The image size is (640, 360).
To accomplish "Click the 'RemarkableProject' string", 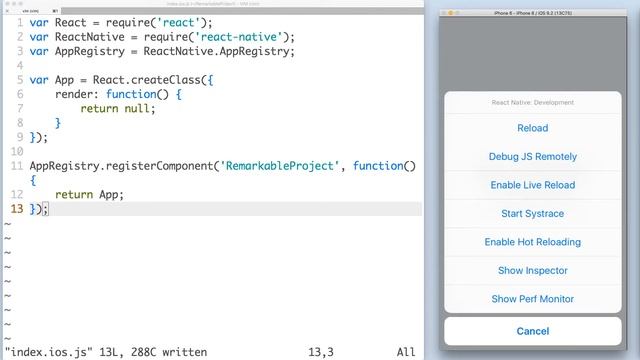I will (280, 166).
